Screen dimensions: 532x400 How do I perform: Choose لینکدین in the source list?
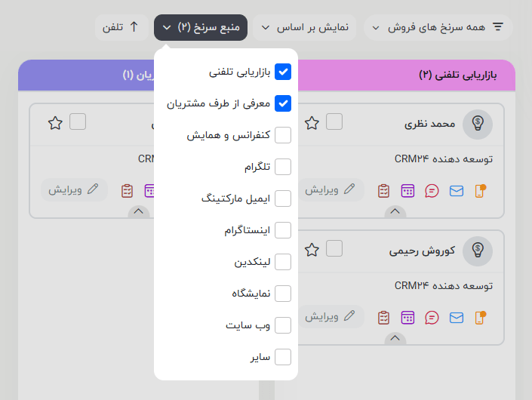click(283, 262)
